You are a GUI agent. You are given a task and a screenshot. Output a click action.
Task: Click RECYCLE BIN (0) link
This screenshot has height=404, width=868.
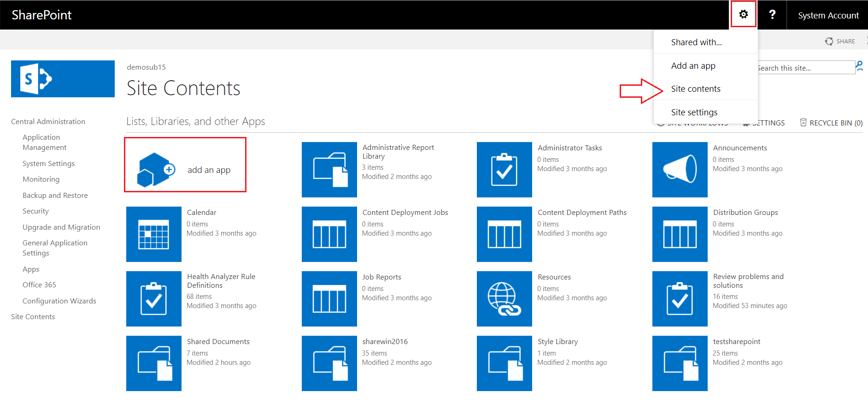[x=836, y=123]
